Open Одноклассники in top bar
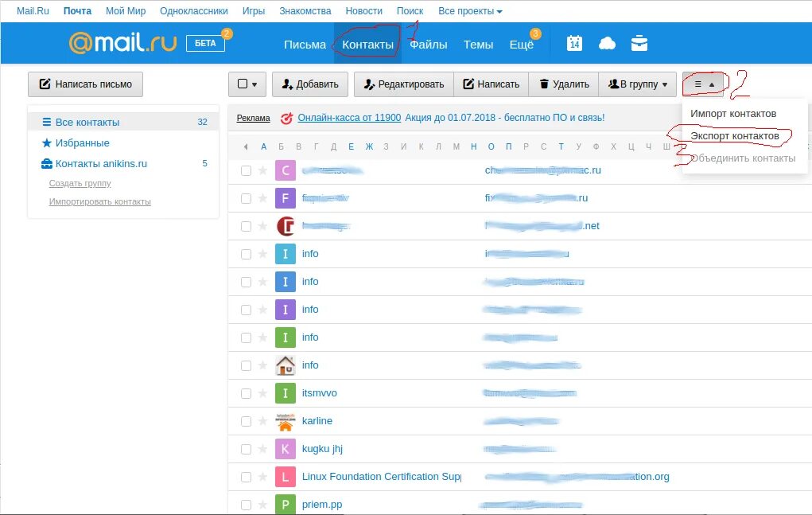 [194, 11]
